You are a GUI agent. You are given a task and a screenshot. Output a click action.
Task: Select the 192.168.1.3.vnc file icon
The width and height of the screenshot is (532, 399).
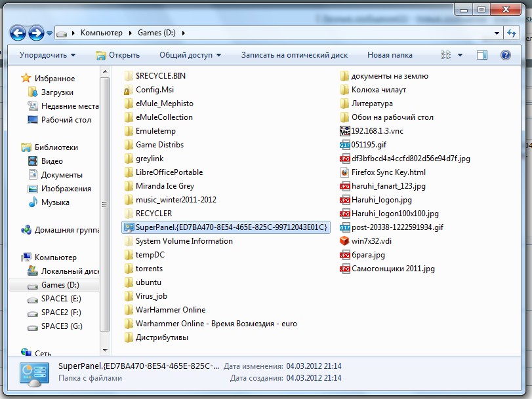[344, 131]
